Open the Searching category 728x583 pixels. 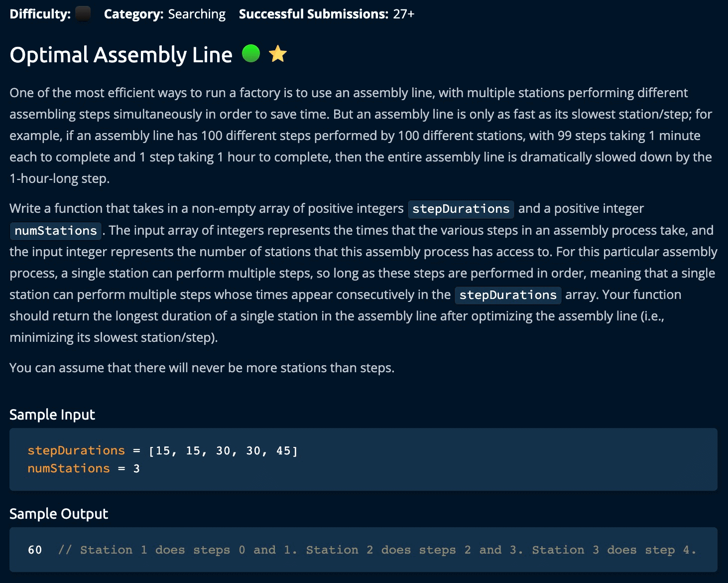(x=197, y=14)
